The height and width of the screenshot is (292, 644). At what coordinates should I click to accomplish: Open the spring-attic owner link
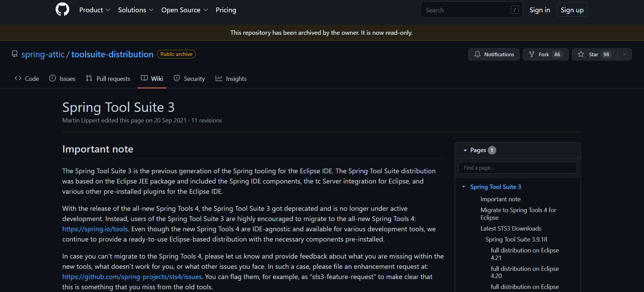tap(43, 54)
